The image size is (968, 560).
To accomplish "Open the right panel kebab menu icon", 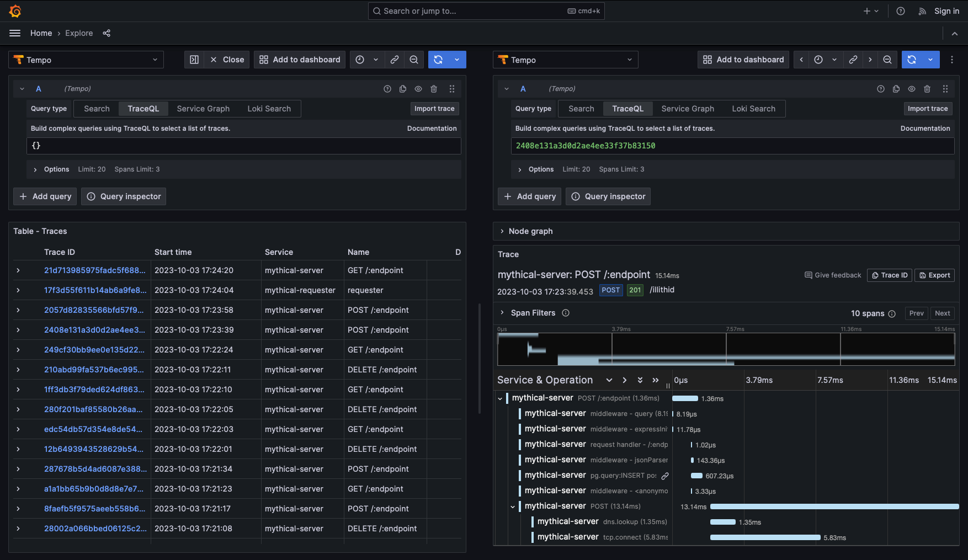I will [x=951, y=59].
